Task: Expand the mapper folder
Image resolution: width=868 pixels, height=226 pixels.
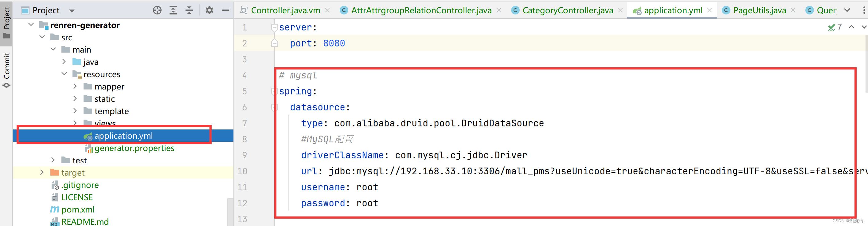Action: click(x=75, y=86)
